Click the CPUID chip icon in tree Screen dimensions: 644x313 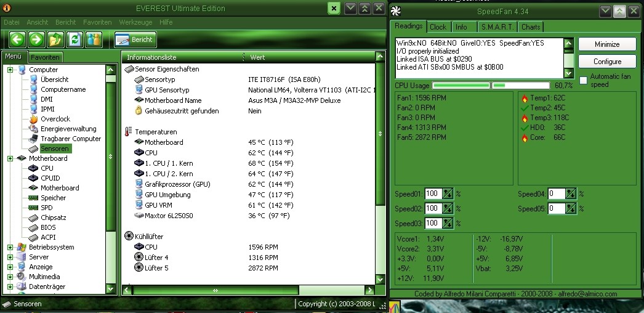click(x=33, y=178)
